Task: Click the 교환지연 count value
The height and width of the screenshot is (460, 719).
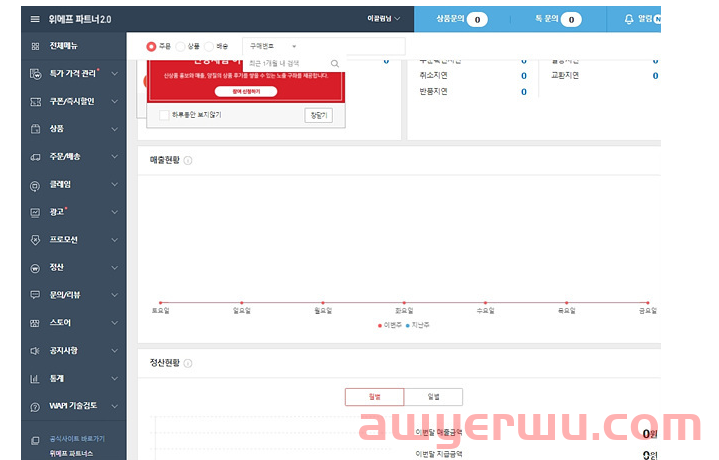Action: click(655, 76)
